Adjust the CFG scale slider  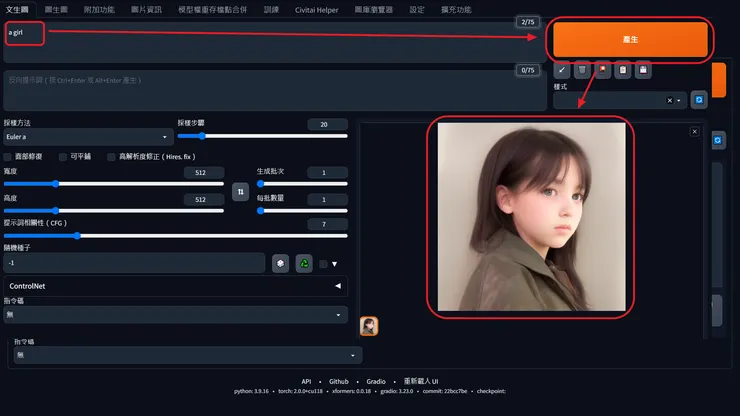[x=176, y=236]
